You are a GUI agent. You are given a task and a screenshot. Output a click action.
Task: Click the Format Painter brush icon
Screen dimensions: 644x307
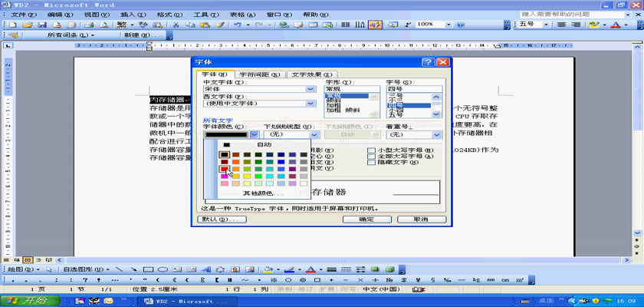pyautogui.click(x=219, y=25)
